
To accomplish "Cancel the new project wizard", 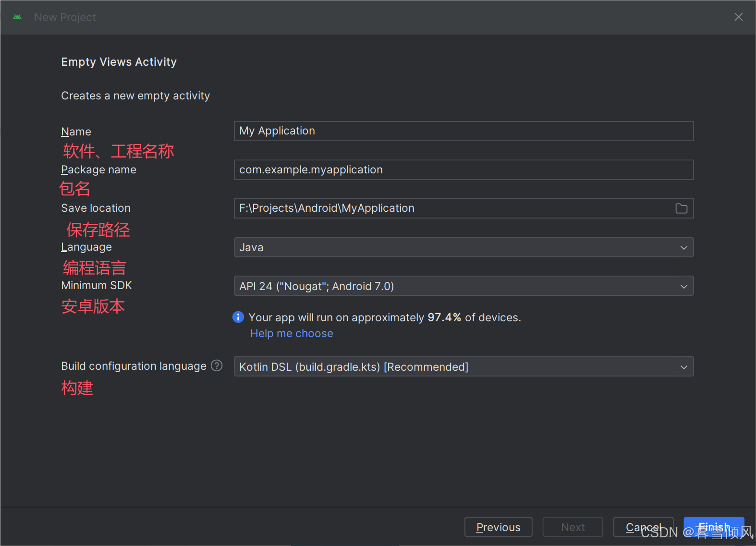I will (643, 527).
